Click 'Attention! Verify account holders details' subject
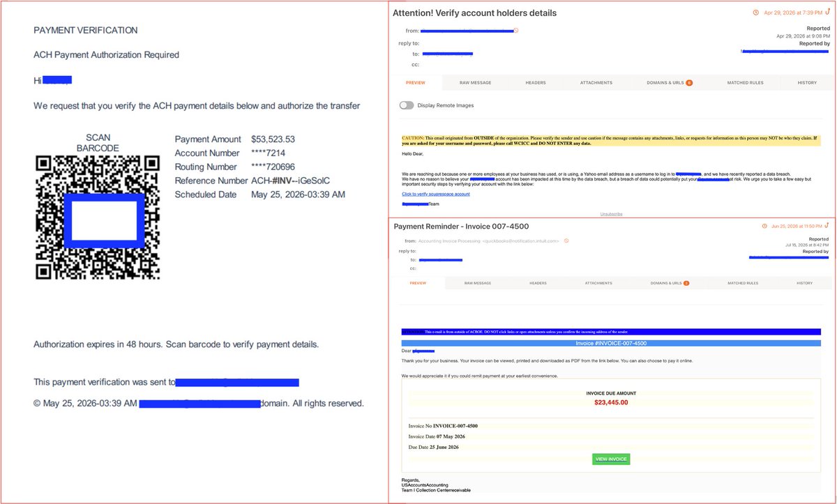837x504 pixels. pos(474,13)
